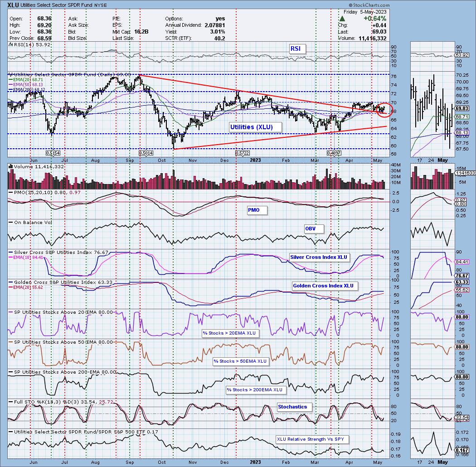Click the Friday 5-May-2023 date

click(x=365, y=12)
